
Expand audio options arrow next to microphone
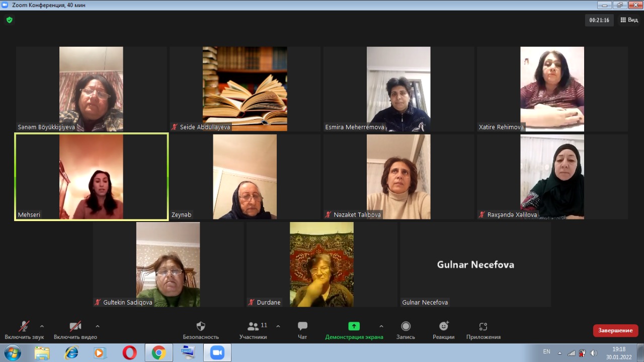point(42,326)
